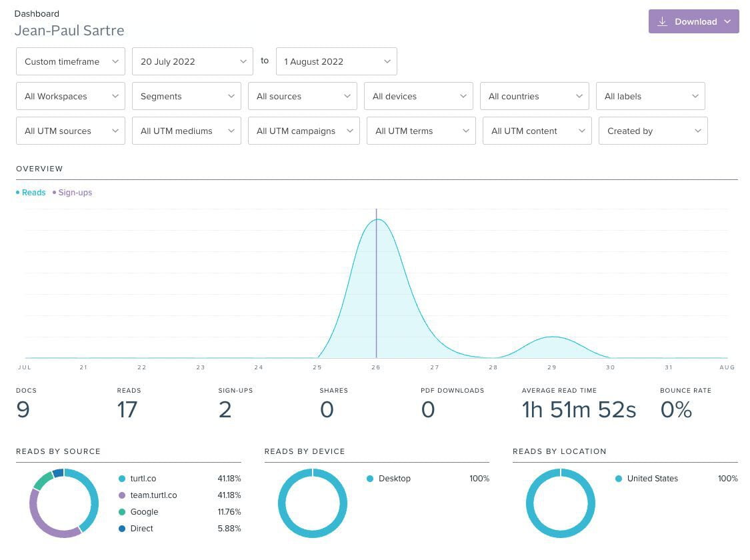Open the 20 July 2022 start date picker

(192, 61)
